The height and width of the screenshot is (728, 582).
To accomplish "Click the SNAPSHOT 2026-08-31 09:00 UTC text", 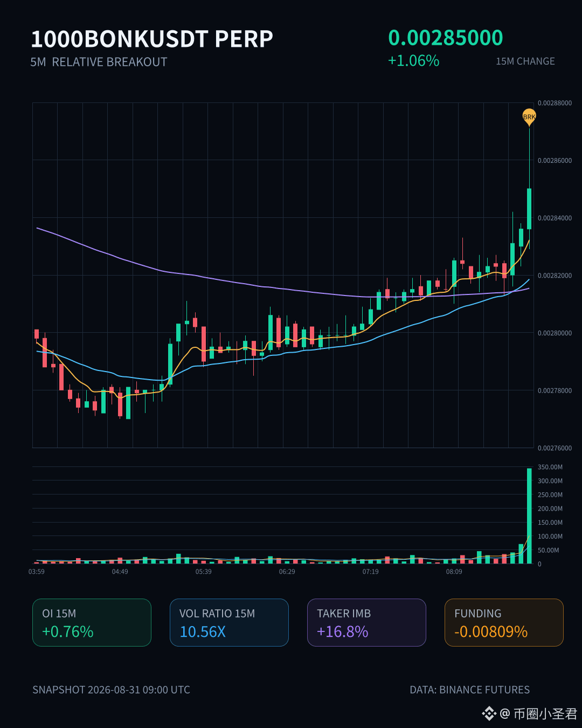I will pyautogui.click(x=111, y=690).
